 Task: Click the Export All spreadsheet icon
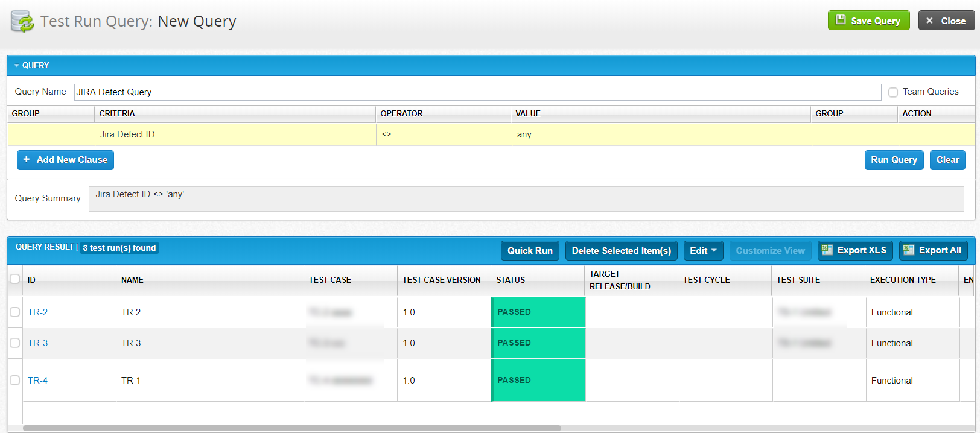click(909, 250)
